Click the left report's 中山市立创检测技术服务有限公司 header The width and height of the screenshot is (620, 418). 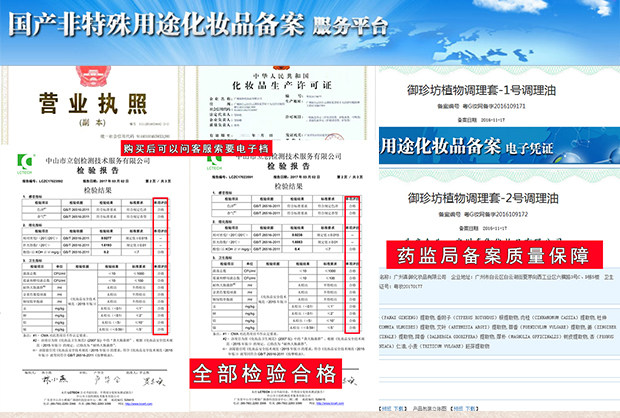coord(98,161)
